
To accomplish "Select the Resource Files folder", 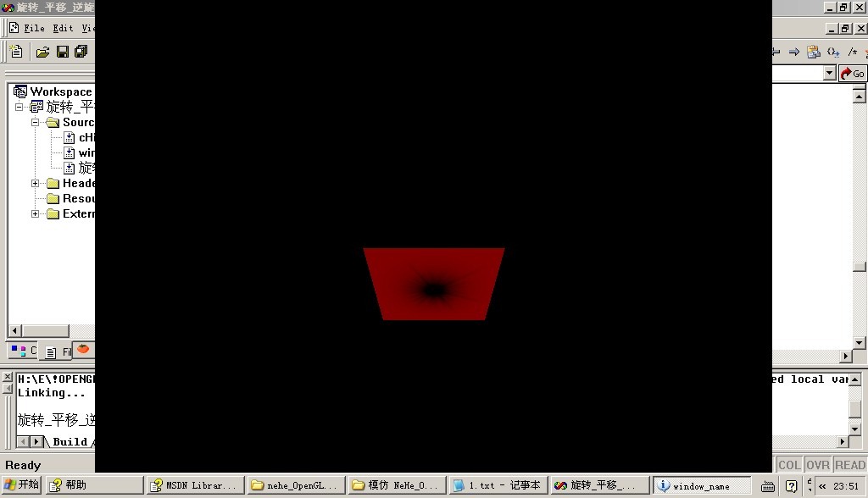I will point(71,198).
